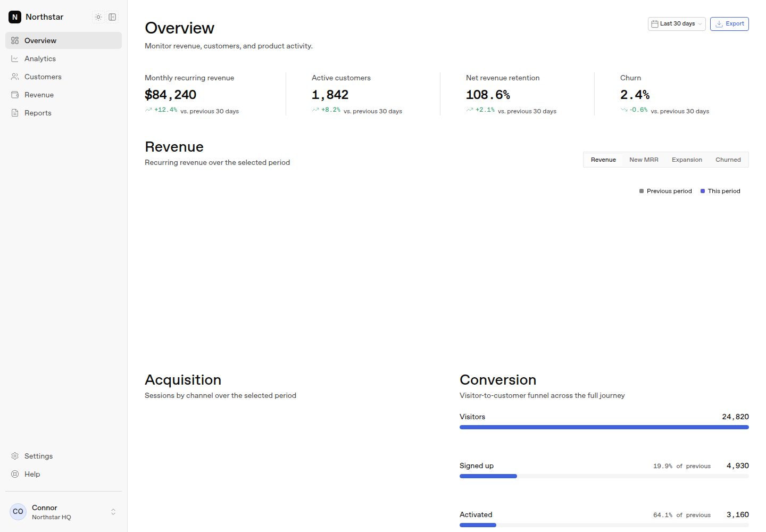Image resolution: width=766 pixels, height=532 pixels.
Task: Click the 24,820 visitors count
Action: pyautogui.click(x=735, y=417)
